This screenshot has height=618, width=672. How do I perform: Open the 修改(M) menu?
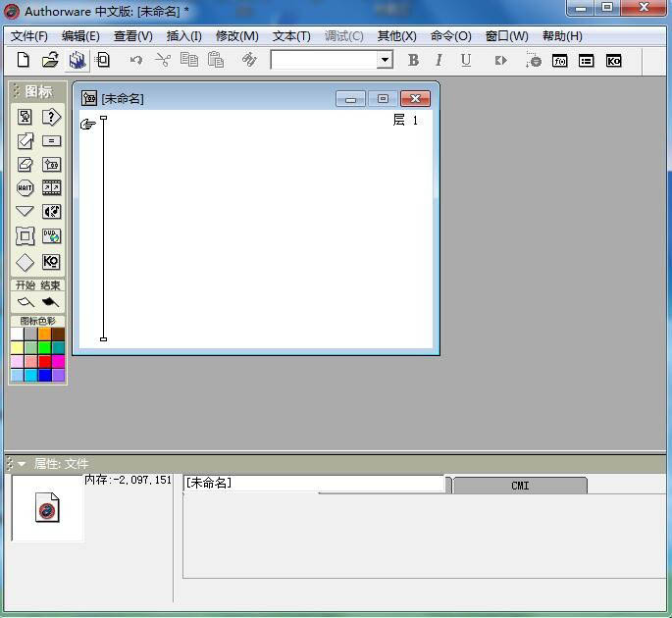tap(236, 36)
